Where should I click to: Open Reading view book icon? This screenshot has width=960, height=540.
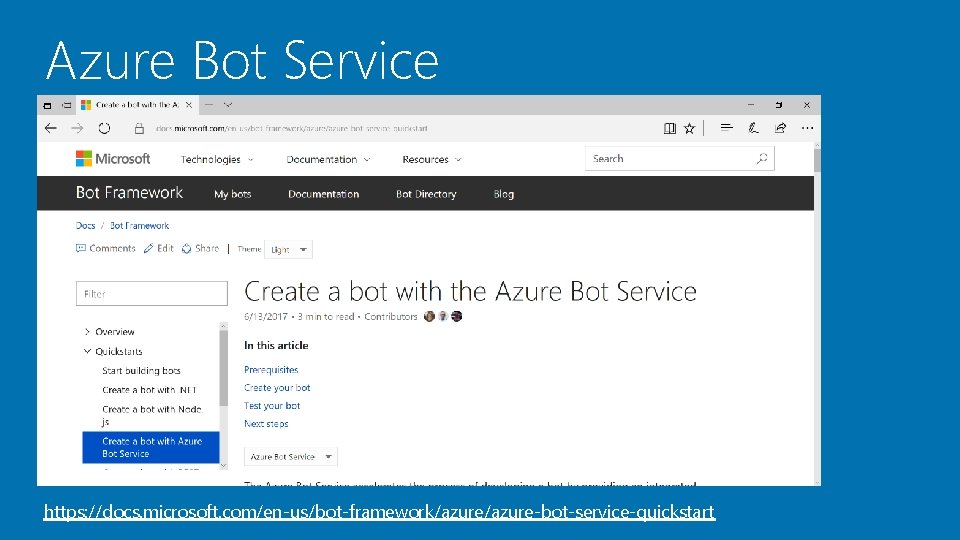[x=670, y=128]
